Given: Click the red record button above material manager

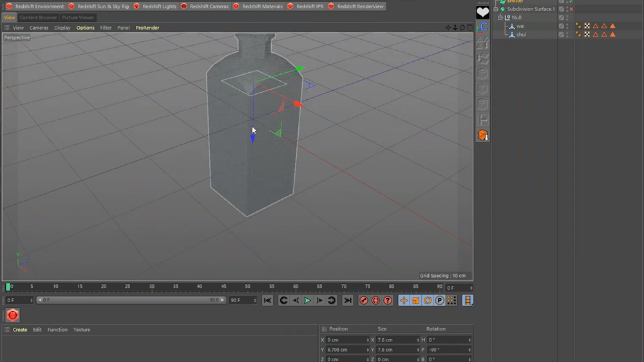Looking at the screenshot, I should click(x=12, y=315).
